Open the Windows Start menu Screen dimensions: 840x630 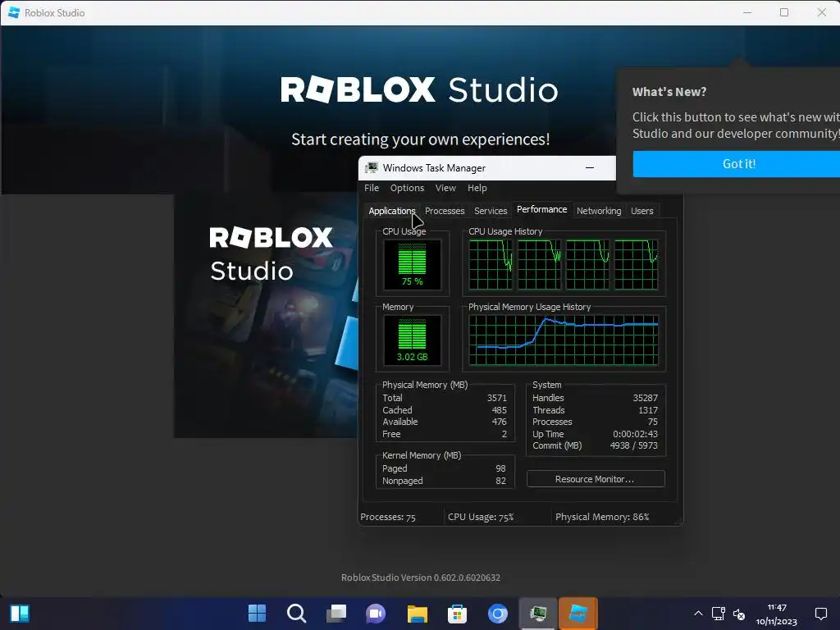click(x=257, y=614)
